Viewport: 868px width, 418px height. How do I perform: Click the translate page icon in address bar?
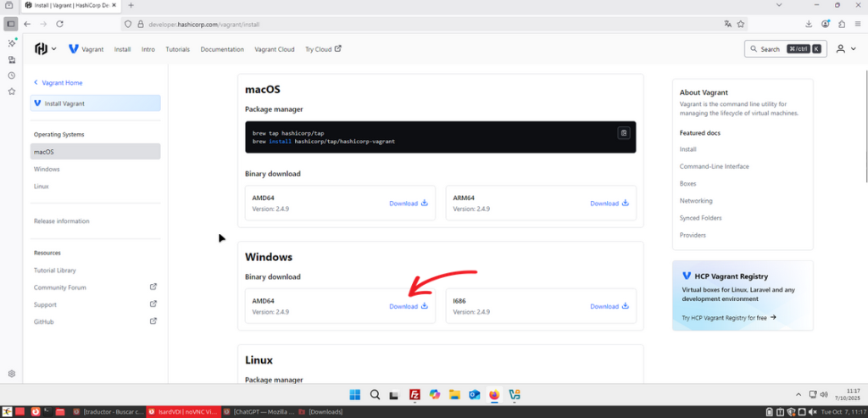(x=727, y=24)
